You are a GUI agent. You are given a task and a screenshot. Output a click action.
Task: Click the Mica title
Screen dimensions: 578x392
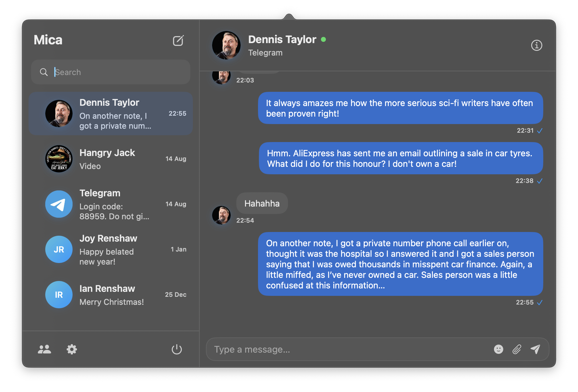(48, 40)
